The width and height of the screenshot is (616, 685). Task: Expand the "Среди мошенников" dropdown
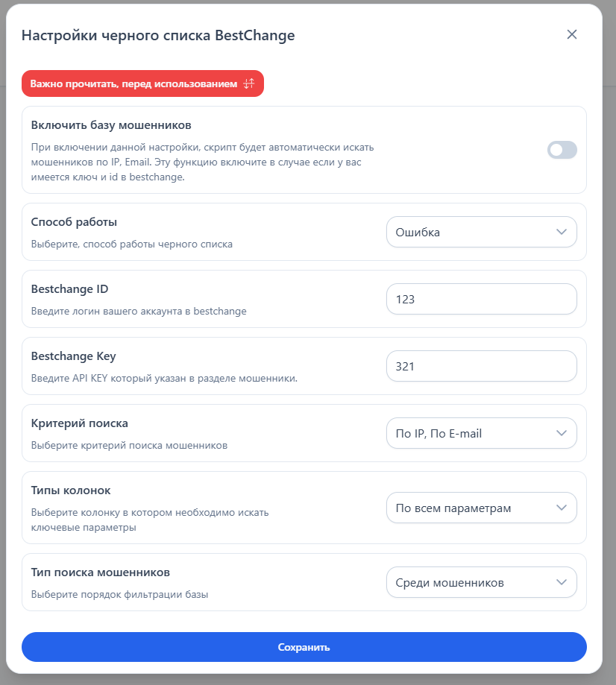click(x=481, y=582)
